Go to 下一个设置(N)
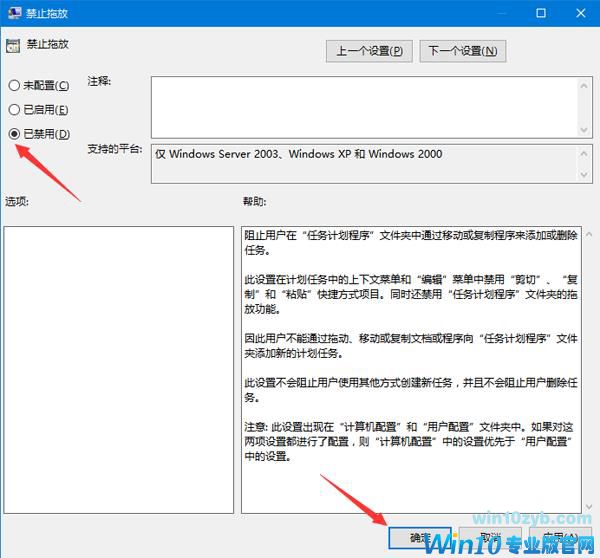 (463, 51)
